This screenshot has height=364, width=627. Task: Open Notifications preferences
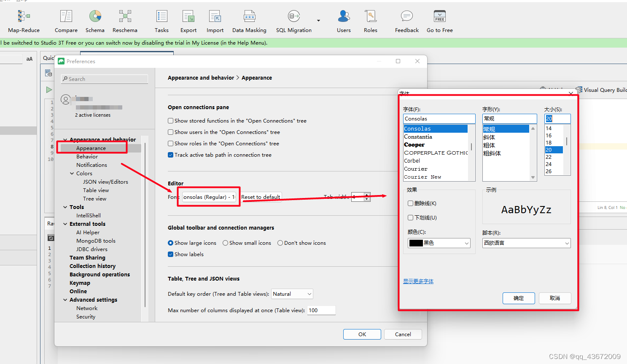click(91, 165)
